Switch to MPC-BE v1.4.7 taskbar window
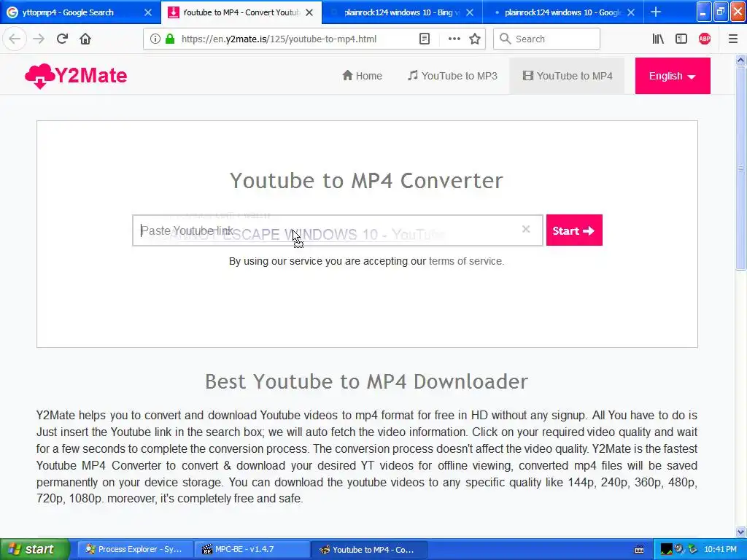This screenshot has height=560, width=747. pos(252,550)
